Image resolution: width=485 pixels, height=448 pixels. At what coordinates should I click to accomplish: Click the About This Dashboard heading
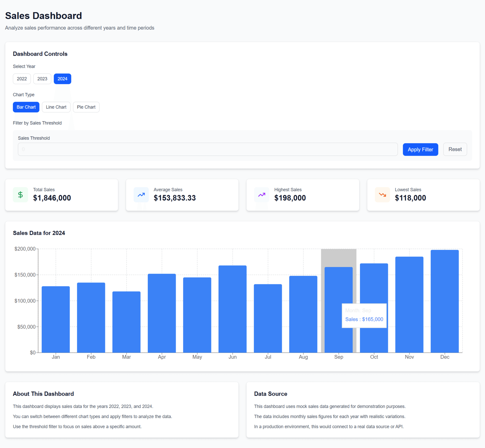point(43,394)
